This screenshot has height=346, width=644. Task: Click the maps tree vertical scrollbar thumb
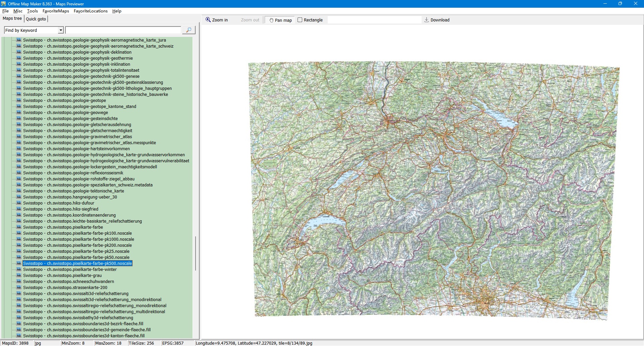coord(196,253)
